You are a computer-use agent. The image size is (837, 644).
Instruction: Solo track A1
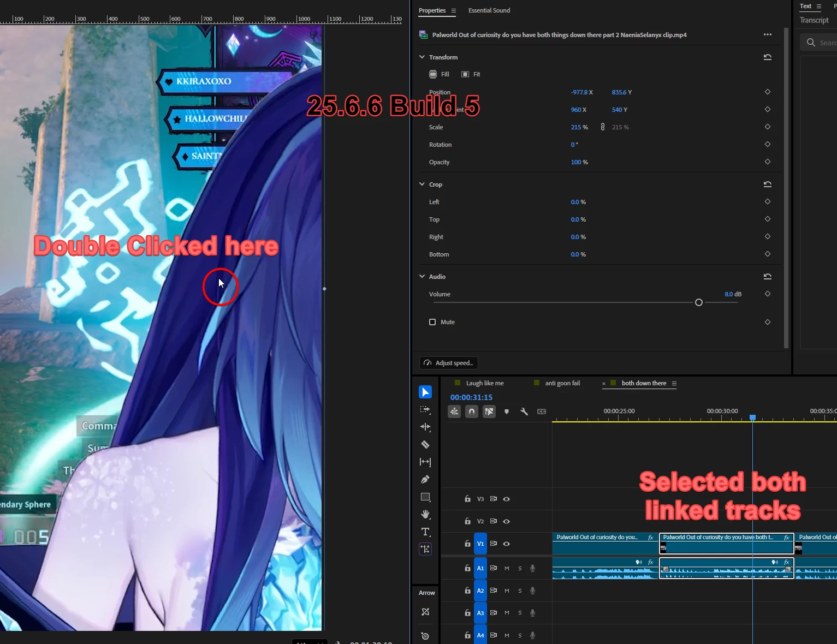[x=520, y=568]
